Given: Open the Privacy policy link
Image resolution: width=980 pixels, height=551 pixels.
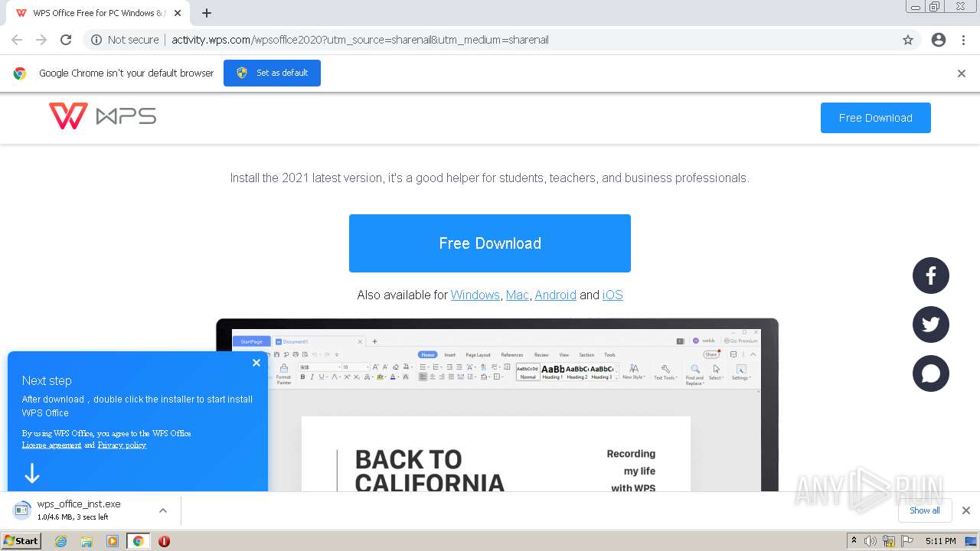Looking at the screenshot, I should coord(122,445).
